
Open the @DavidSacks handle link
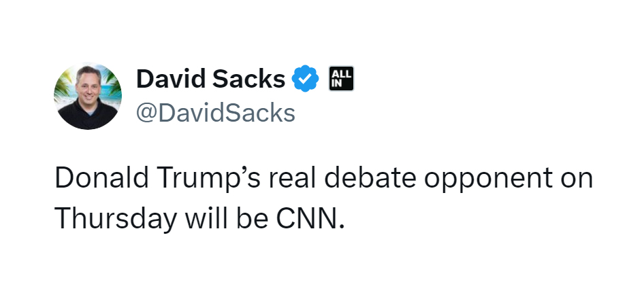click(x=216, y=113)
